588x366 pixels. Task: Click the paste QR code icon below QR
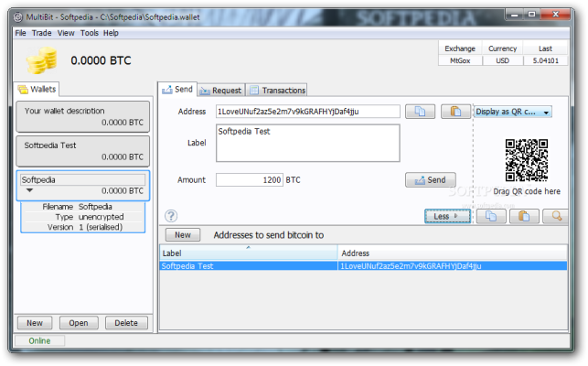tap(524, 216)
